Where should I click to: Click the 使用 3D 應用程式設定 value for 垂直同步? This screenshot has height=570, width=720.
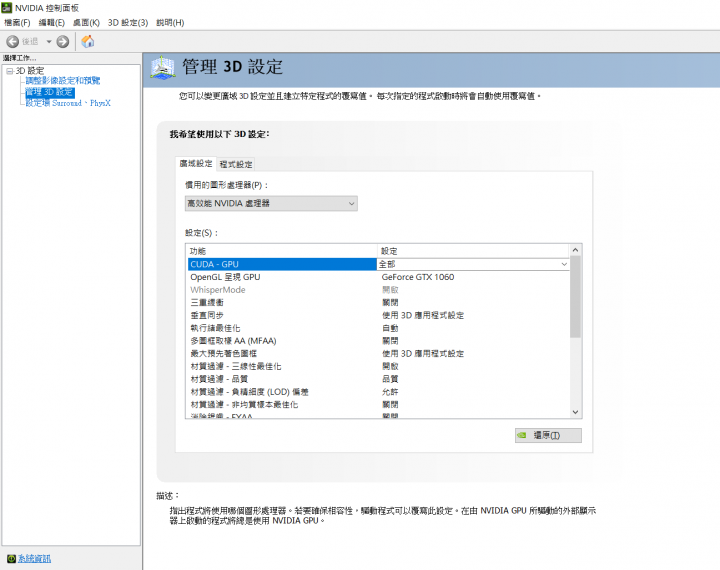pyautogui.click(x=423, y=316)
